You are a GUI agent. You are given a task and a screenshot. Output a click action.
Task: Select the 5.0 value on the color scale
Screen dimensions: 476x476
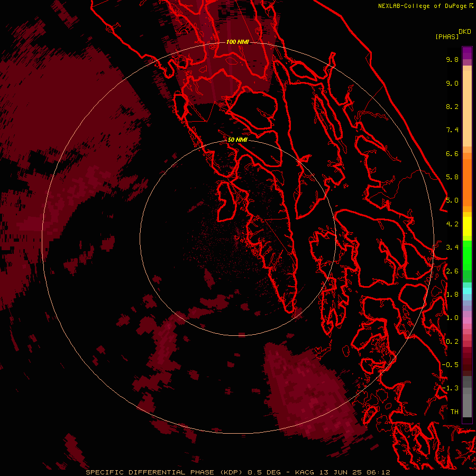point(452,200)
